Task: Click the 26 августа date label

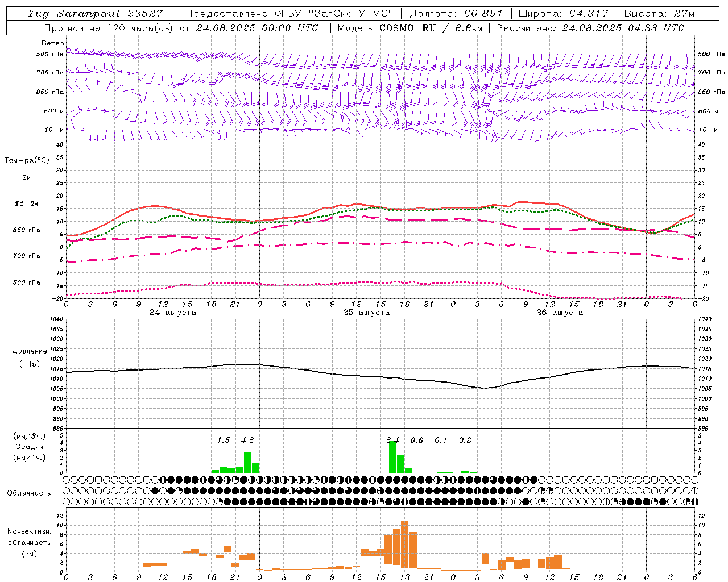Action: 560,313
